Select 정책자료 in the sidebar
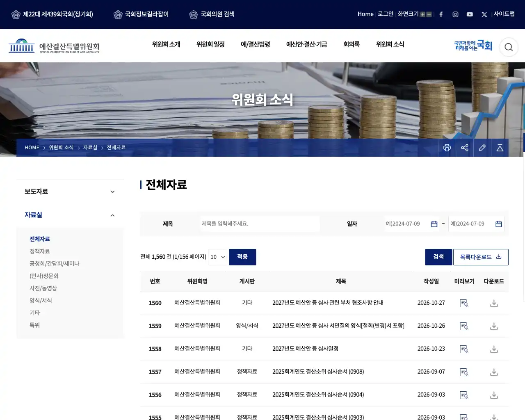Viewport: 525px width, 420px height. (40, 251)
